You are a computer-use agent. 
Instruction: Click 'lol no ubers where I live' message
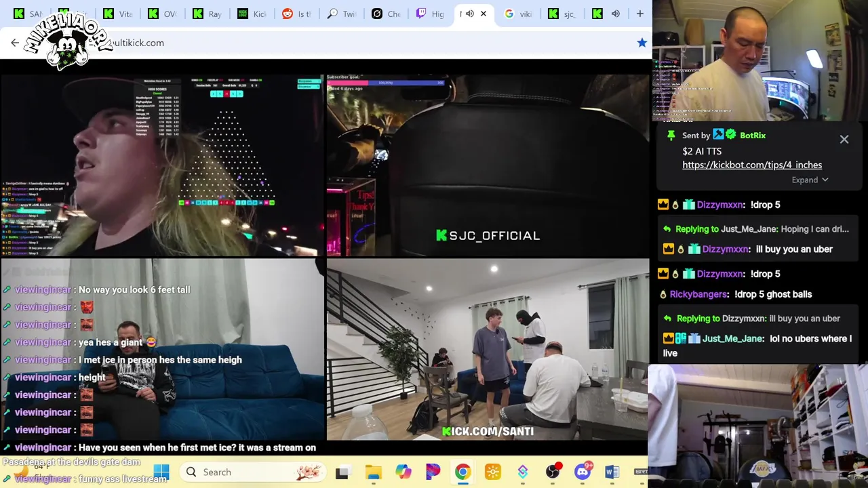[x=757, y=346]
